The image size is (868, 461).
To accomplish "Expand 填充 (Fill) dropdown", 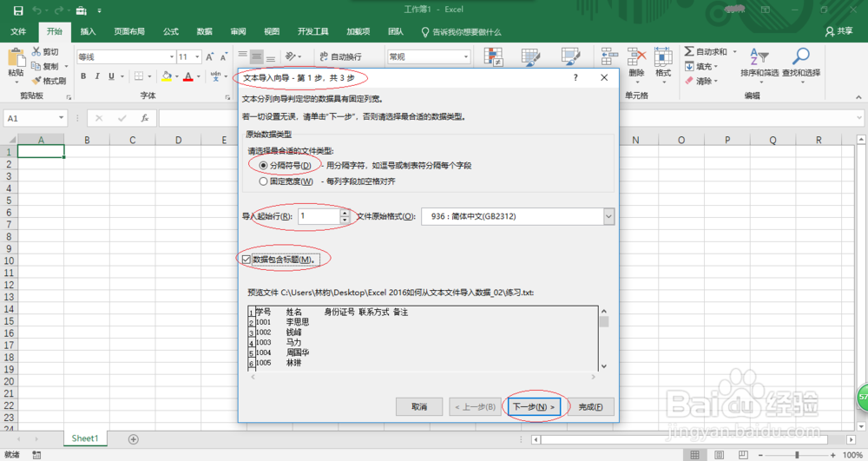I will [716, 66].
